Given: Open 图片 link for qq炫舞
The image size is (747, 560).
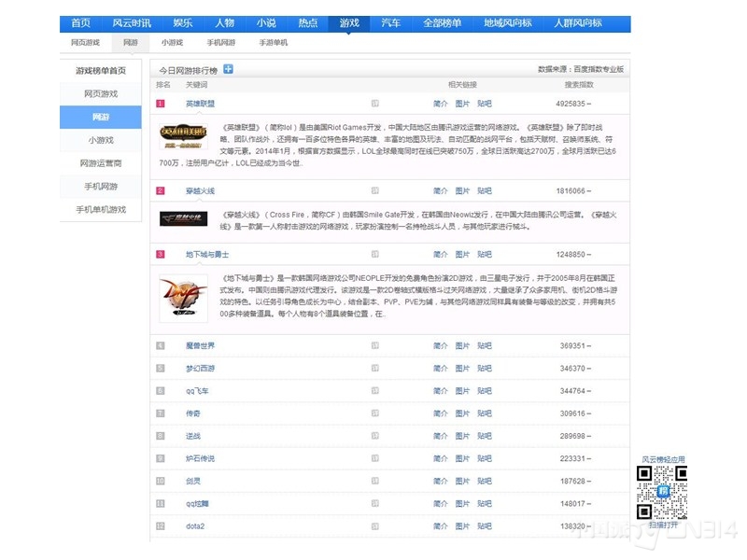Looking at the screenshot, I should [x=462, y=503].
